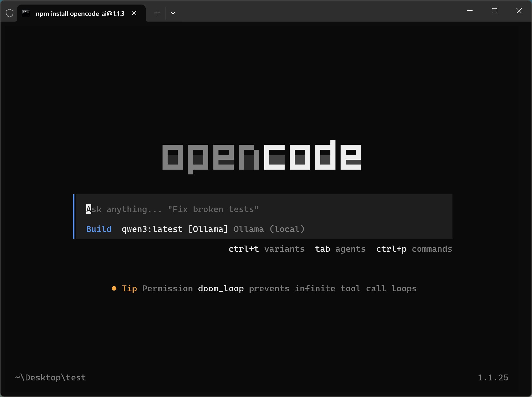This screenshot has height=397, width=532.
Task: Click the ctrl+p commands hint
Action: 414,249
